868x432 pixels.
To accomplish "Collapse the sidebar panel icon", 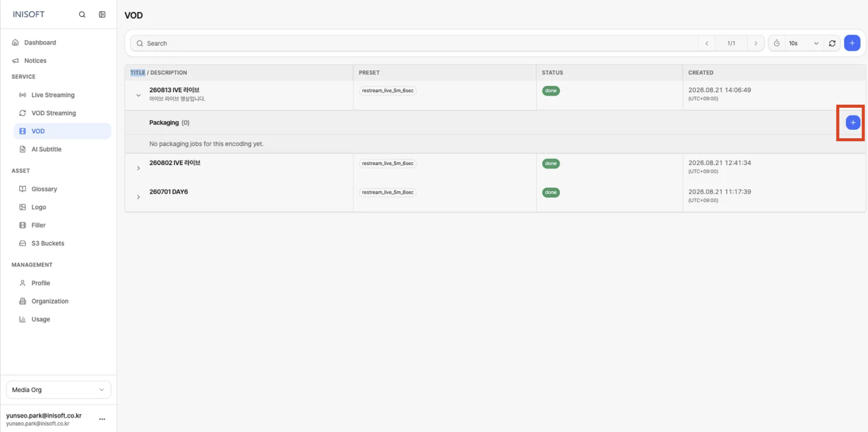I will 102,14.
